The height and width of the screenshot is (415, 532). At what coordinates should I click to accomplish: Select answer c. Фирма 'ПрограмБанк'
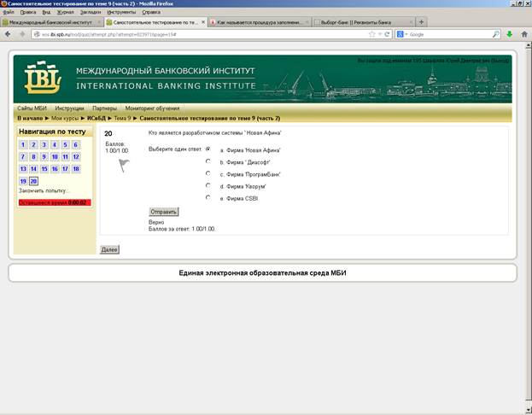coord(208,173)
